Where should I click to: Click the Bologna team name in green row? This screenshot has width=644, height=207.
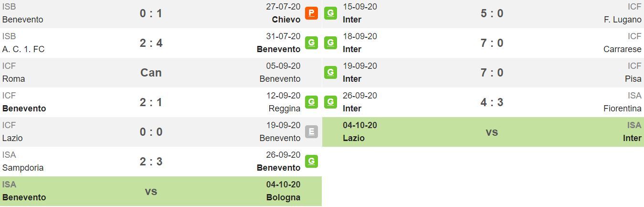pyautogui.click(x=284, y=197)
